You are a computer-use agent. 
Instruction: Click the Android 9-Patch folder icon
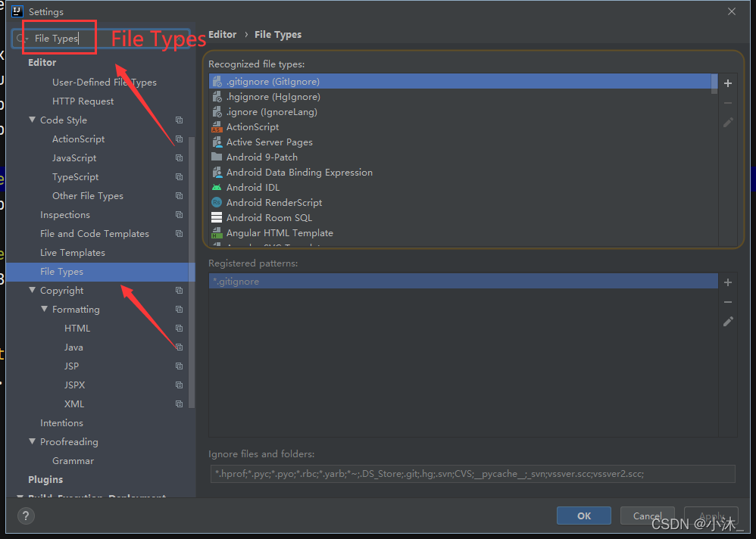[217, 157]
